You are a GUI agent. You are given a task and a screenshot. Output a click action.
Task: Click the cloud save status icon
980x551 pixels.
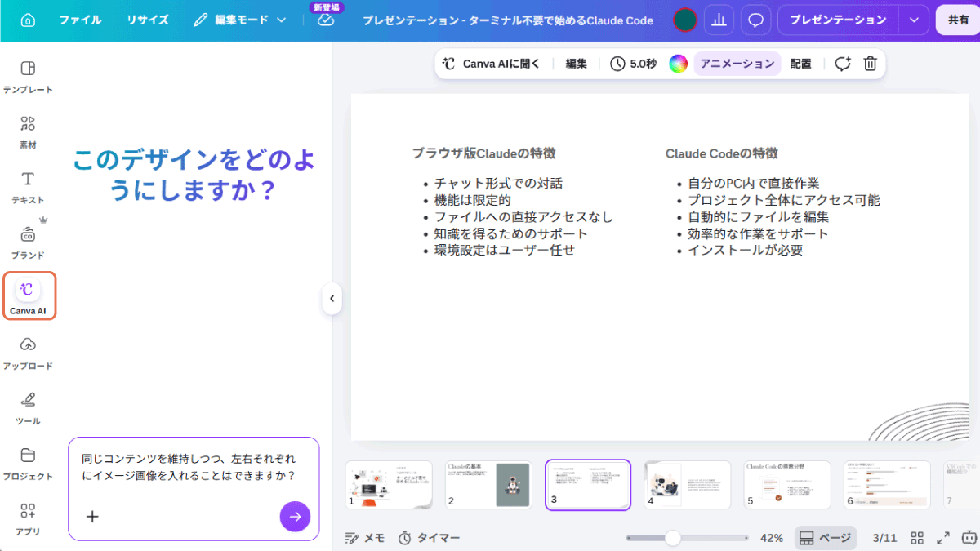pyautogui.click(x=326, y=20)
